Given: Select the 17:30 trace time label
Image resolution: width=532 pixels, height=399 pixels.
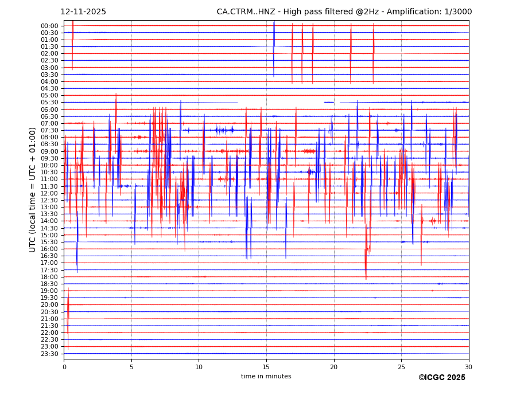Looking at the screenshot, I should (x=49, y=270).
